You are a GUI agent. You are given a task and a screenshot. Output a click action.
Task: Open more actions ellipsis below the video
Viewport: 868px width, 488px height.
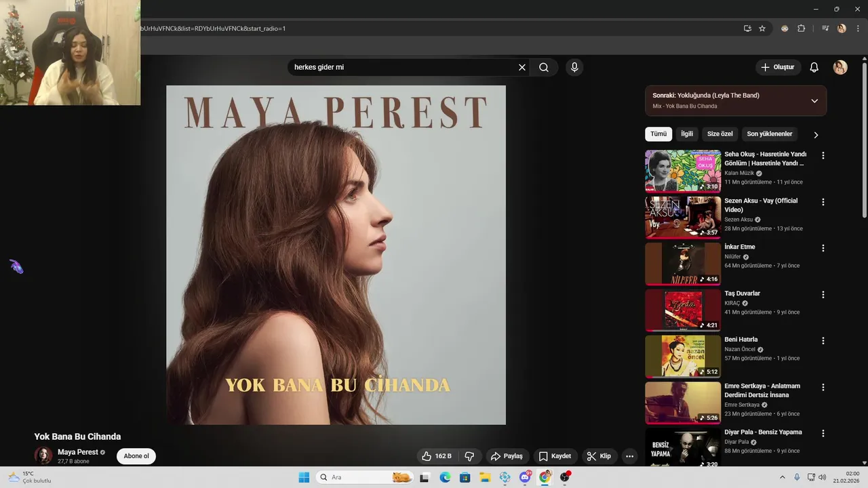coord(629,456)
